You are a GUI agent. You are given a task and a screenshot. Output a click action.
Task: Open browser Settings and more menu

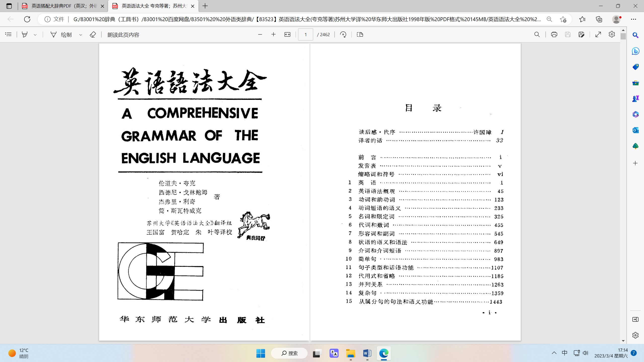(x=633, y=19)
